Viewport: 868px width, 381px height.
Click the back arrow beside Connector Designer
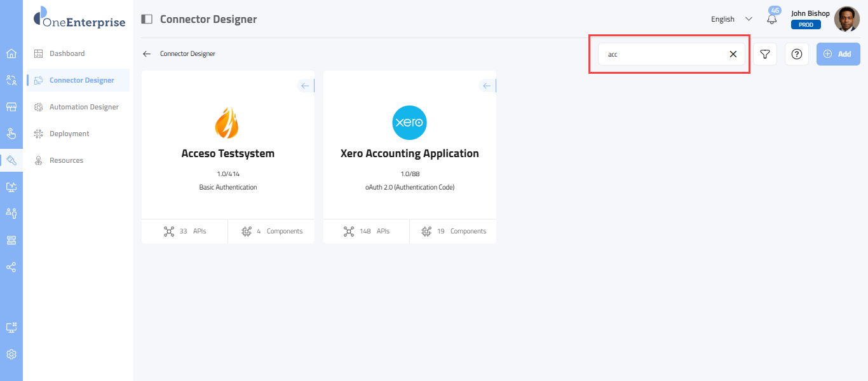click(147, 54)
